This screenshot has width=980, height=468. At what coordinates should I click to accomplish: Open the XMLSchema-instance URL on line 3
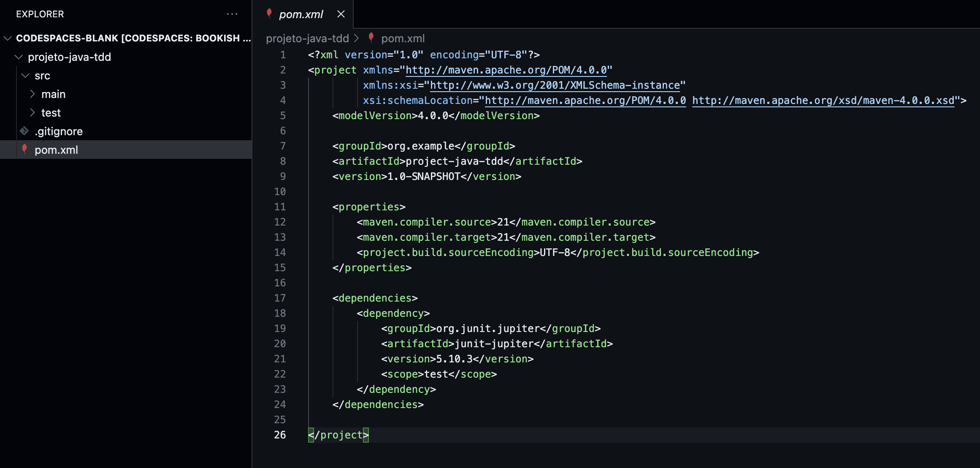tap(555, 85)
